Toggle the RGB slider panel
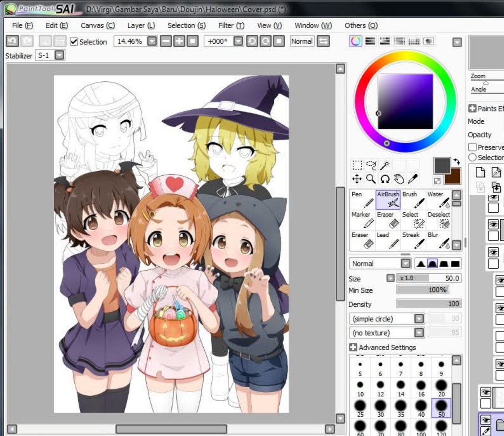This screenshot has width=504, height=436. click(370, 41)
